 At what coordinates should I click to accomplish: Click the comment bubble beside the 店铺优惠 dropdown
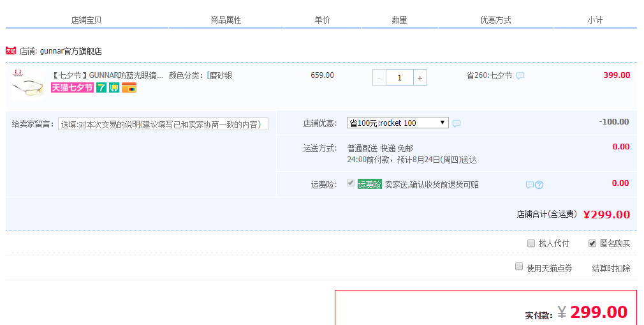click(457, 123)
